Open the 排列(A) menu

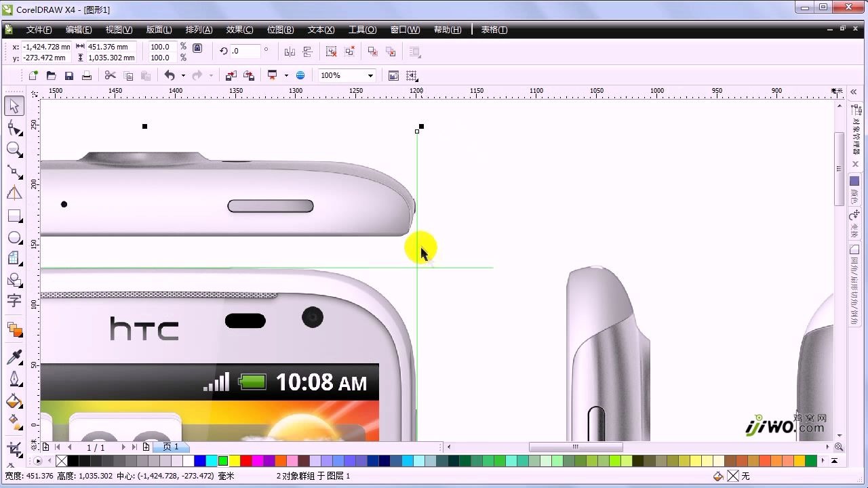[x=199, y=30]
